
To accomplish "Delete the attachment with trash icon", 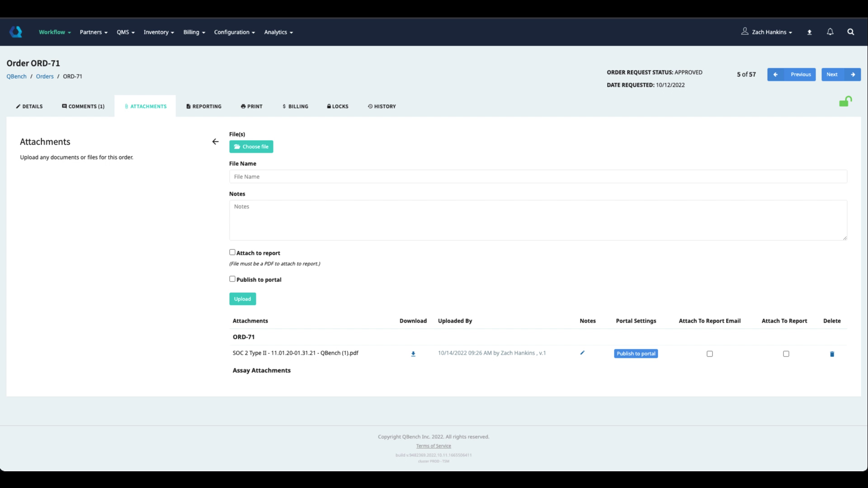I will coord(832,354).
